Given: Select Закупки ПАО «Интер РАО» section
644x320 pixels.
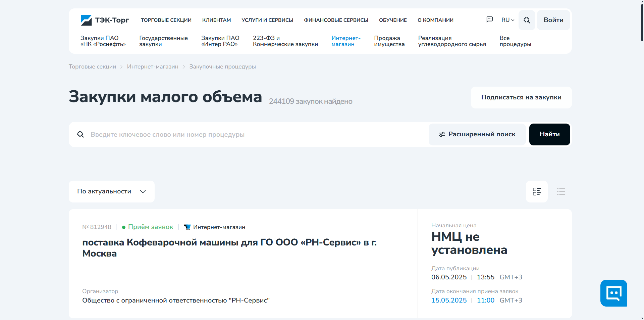Looking at the screenshot, I should click(x=220, y=41).
